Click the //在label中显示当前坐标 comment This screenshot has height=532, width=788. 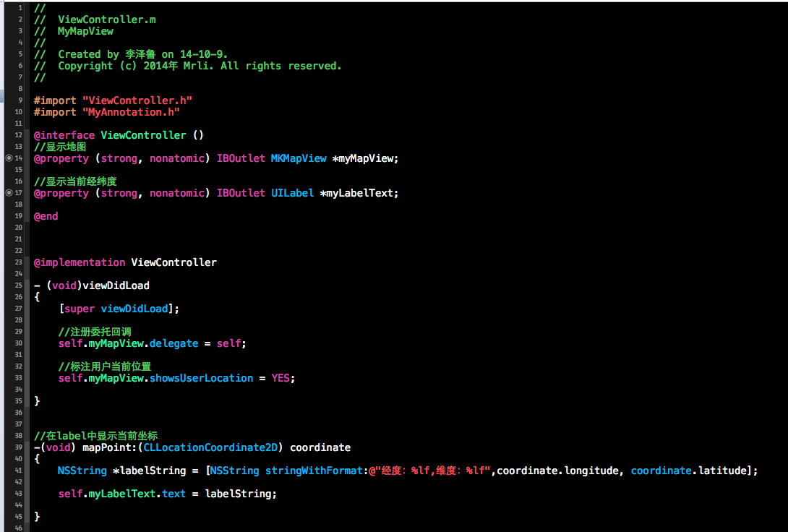click(95, 436)
